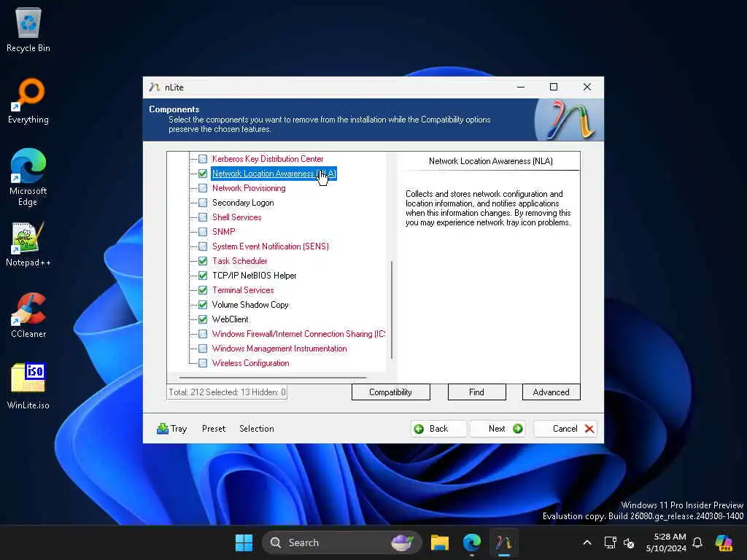Select the Network Provisioning tree item
The height and width of the screenshot is (560, 747).
click(x=249, y=188)
